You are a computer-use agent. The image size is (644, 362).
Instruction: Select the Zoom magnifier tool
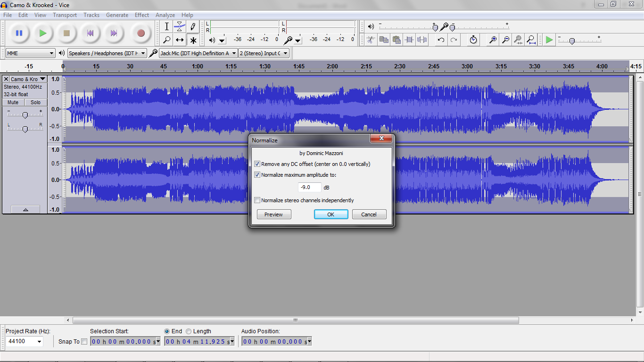pos(166,40)
